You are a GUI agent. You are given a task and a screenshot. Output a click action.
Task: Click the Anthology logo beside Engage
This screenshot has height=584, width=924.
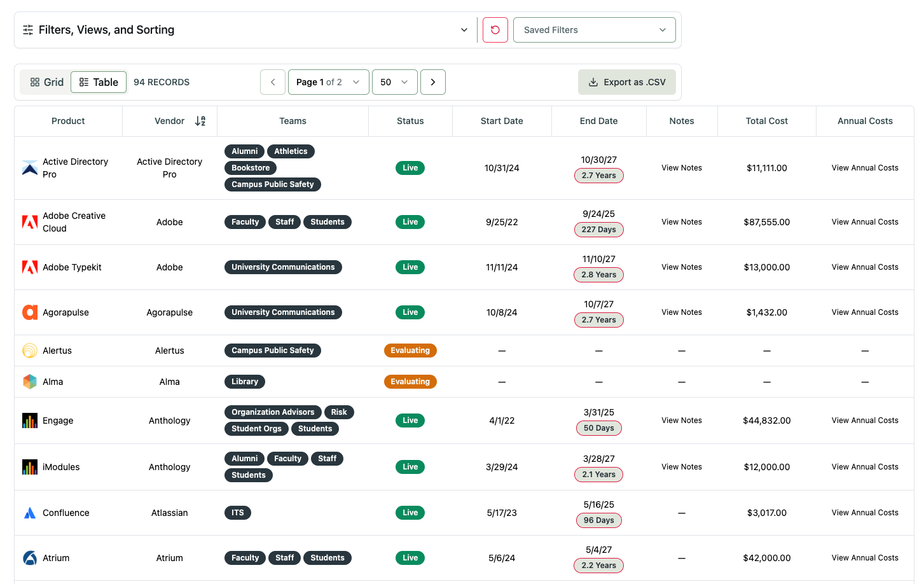click(x=29, y=420)
